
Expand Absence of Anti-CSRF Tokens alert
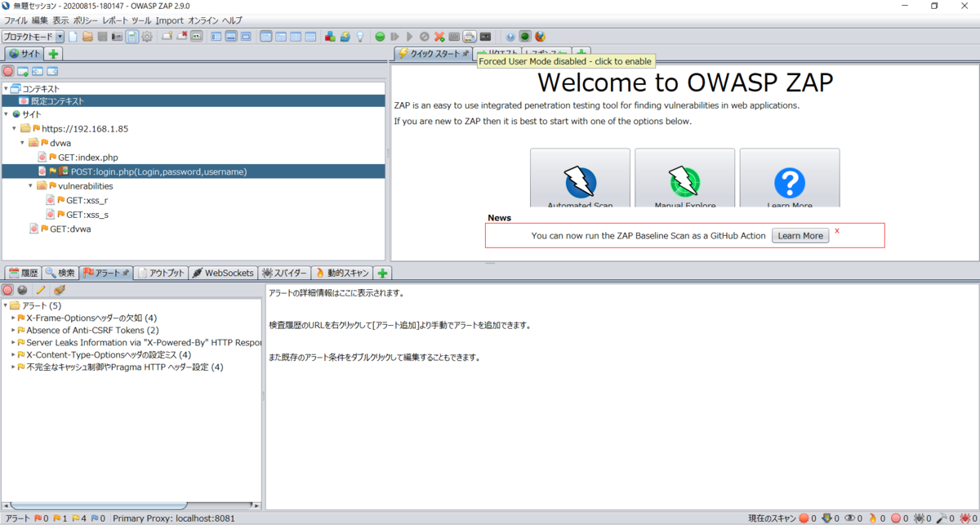[x=13, y=330]
